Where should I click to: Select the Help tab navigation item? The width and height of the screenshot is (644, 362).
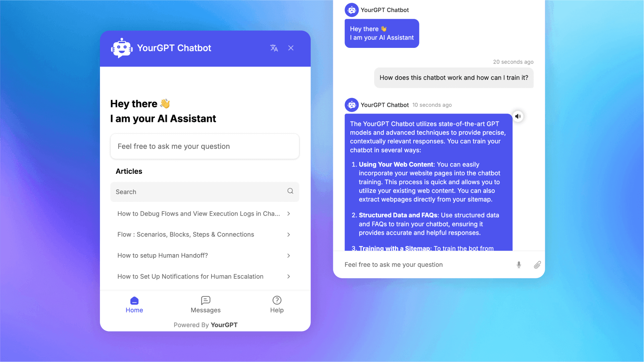(277, 304)
